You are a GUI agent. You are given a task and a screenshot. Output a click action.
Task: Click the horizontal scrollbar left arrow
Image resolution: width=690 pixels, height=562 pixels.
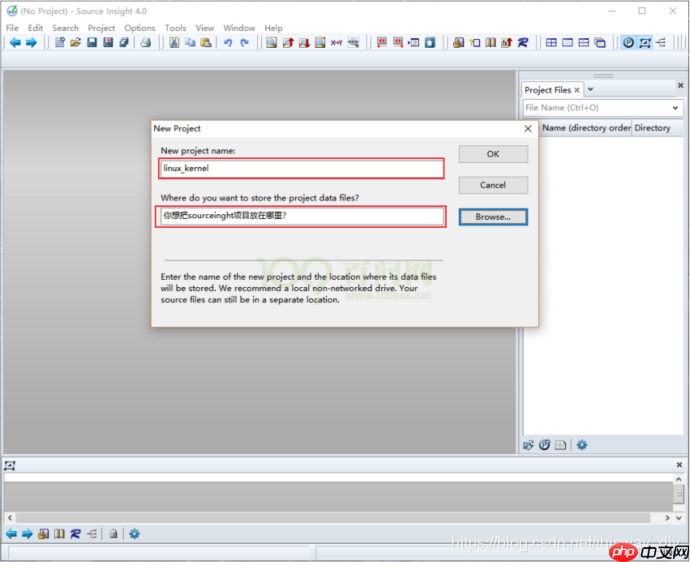(10, 518)
